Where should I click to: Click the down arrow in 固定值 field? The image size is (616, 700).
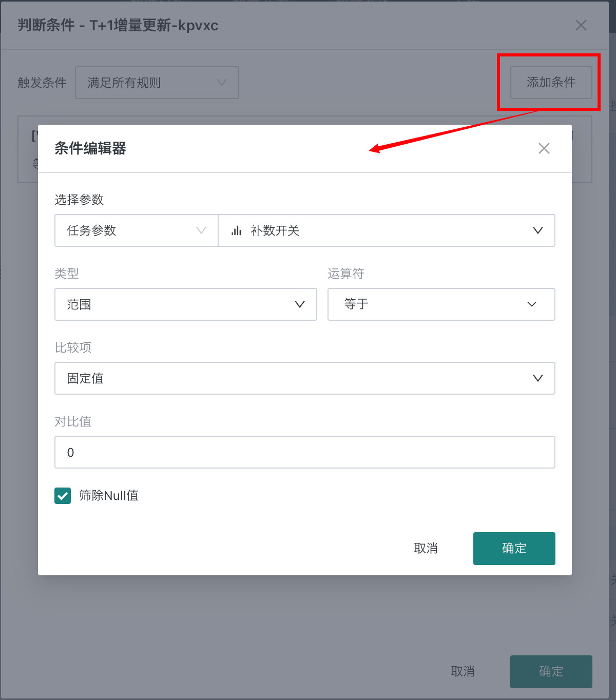537,379
